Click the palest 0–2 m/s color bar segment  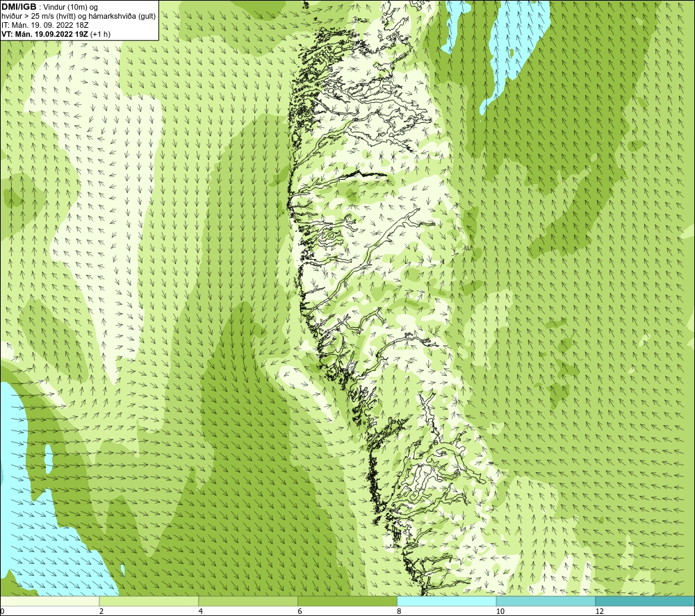pos(49,601)
